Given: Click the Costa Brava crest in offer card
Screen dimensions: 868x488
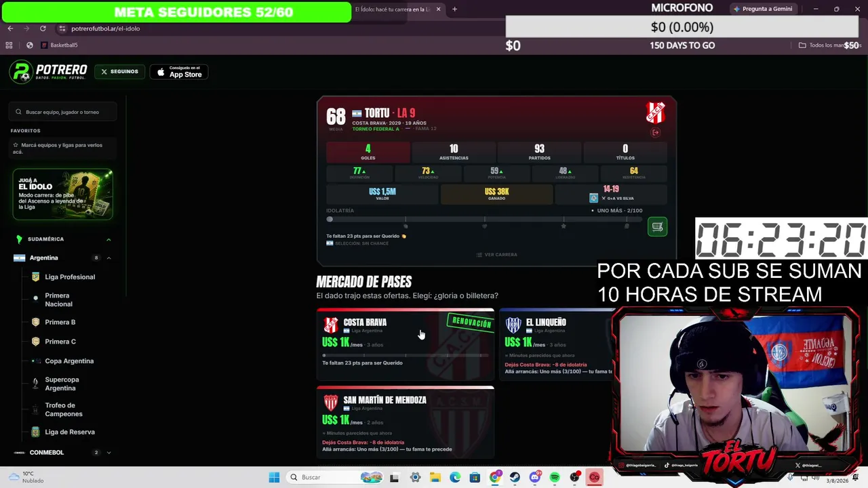Looking at the screenshot, I should pyautogui.click(x=331, y=325).
